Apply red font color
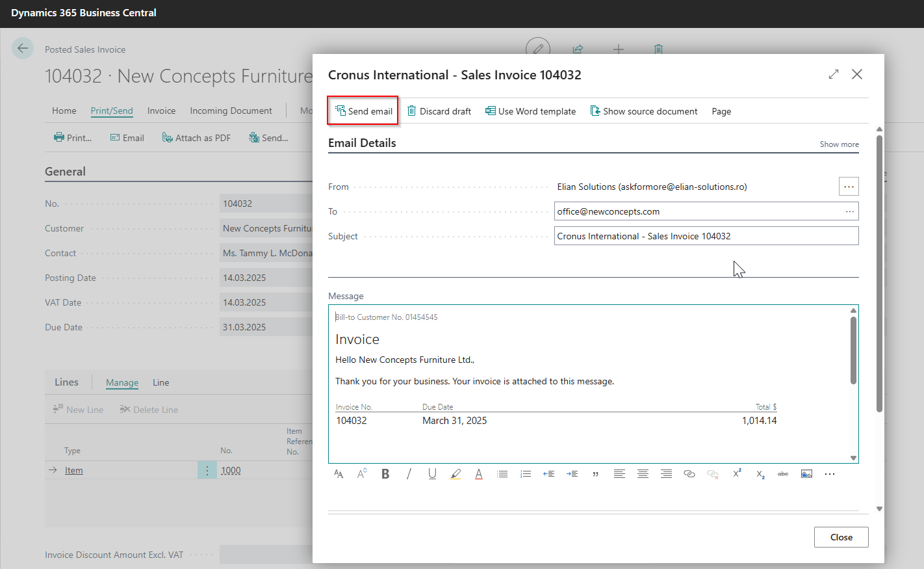Viewport: 924px width, 569px height. click(479, 474)
